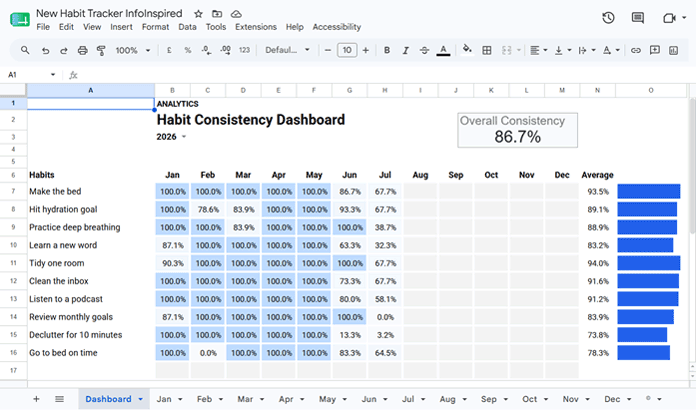The width and height of the screenshot is (696, 410).
Task: Open horizontal align dropdown
Action: point(538,51)
